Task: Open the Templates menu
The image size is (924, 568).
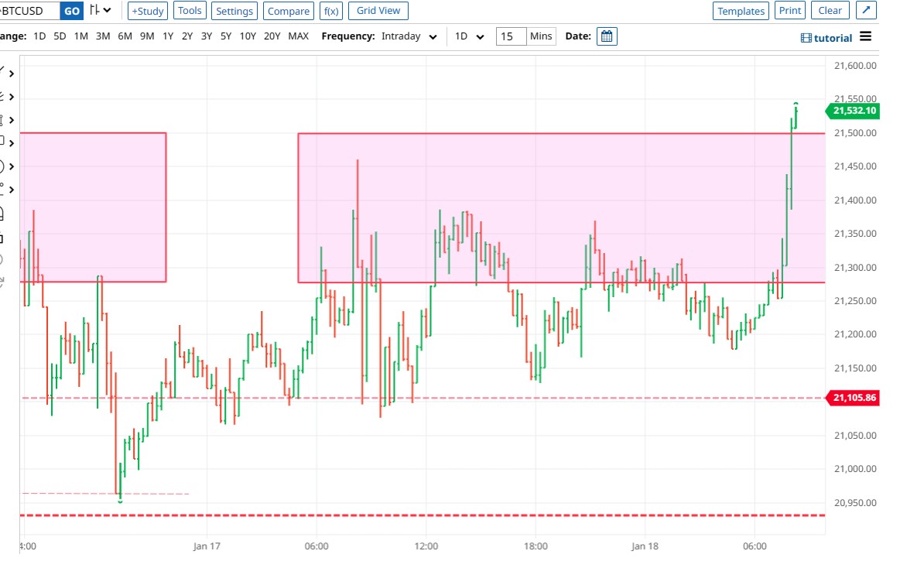Action: tap(741, 11)
